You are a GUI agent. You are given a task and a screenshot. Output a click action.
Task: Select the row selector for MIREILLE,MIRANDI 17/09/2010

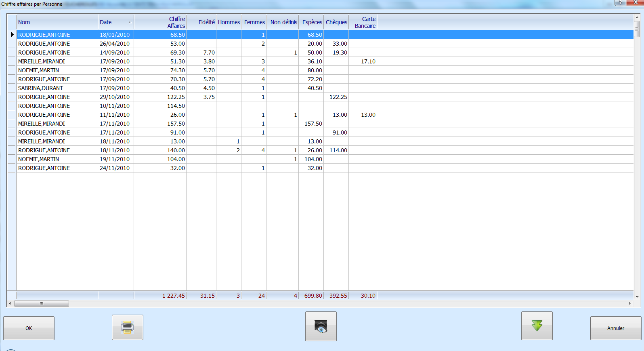[12, 61]
